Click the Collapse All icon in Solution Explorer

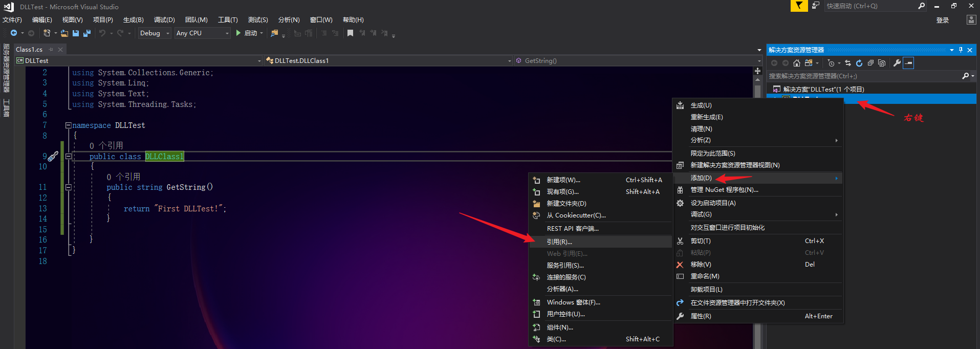(870, 63)
